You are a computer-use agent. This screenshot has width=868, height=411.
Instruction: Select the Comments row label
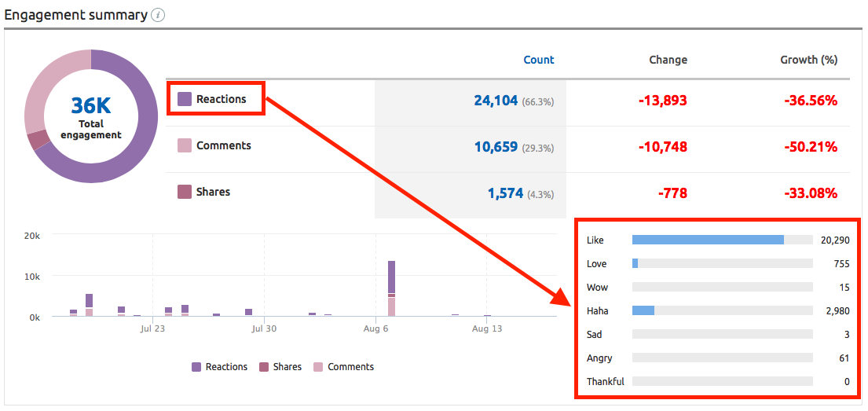click(224, 145)
